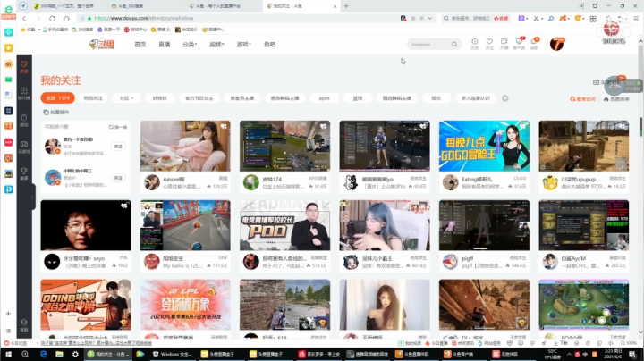Toggle heart on the 174 streamer's Apex thumbnail
The height and width of the screenshot is (361, 644).
(x=324, y=126)
